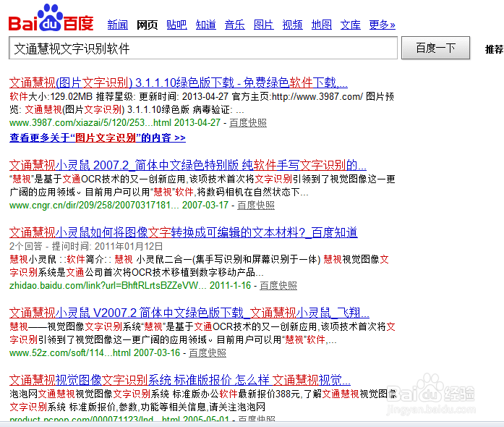Switch to the 视频 video tab

pos(293,25)
